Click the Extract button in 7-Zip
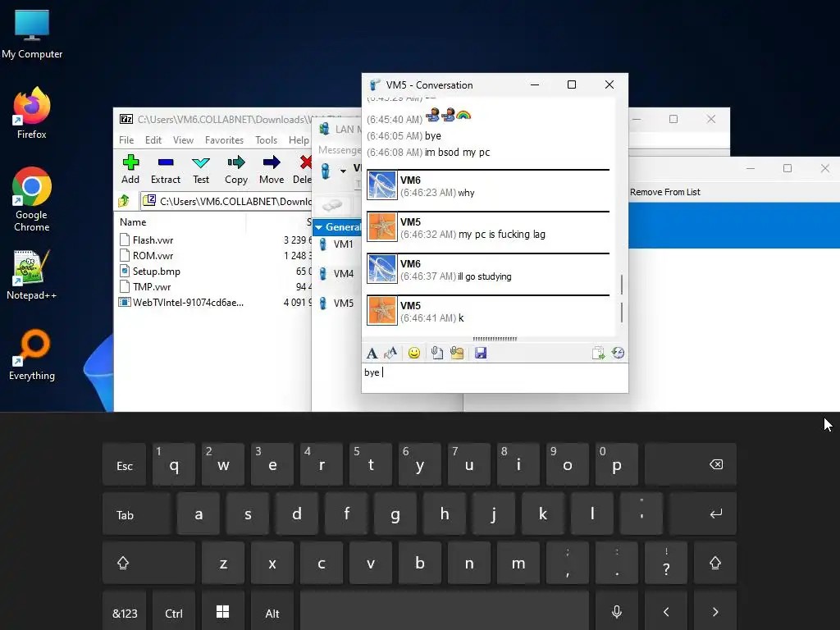Image resolution: width=840 pixels, height=630 pixels. pos(166,169)
